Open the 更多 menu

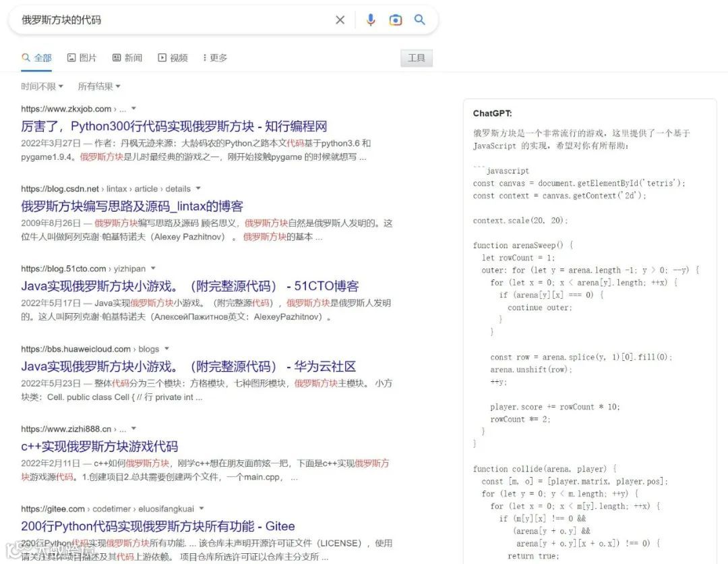215,58
